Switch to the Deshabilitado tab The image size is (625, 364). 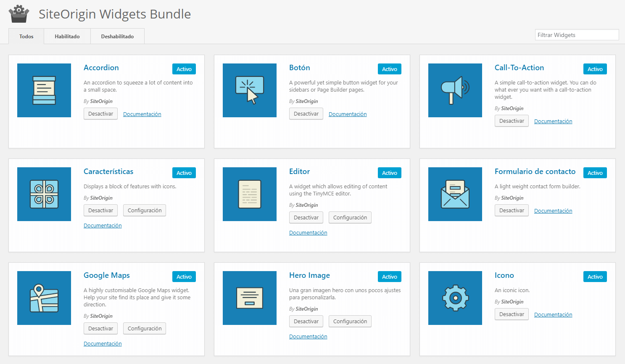[x=117, y=36]
